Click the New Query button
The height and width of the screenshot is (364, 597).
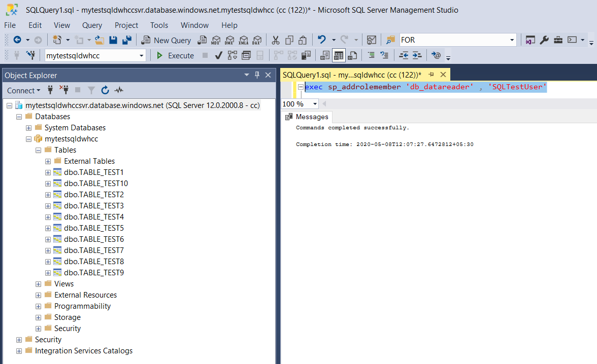(x=166, y=40)
